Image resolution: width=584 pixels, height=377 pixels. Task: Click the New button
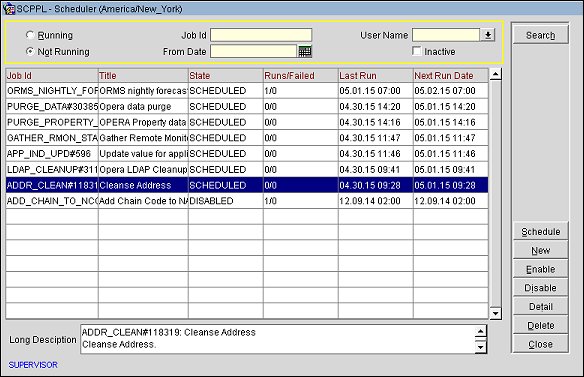[x=540, y=250]
